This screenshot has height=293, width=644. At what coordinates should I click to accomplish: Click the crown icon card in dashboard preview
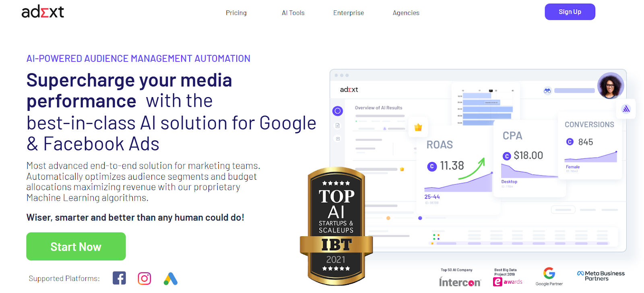click(x=418, y=127)
